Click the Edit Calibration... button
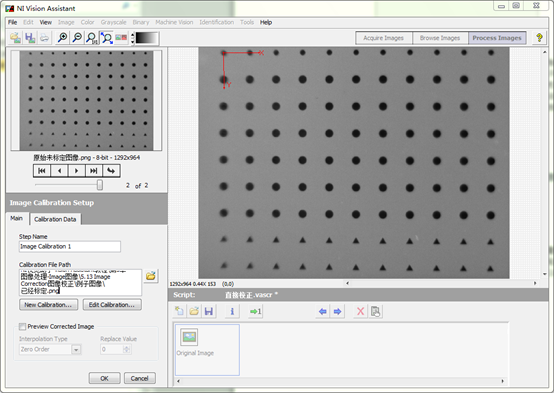 click(112, 305)
